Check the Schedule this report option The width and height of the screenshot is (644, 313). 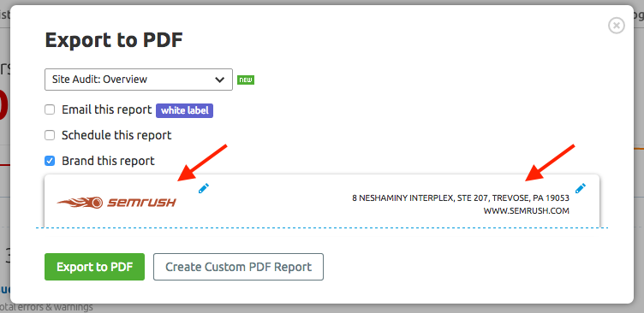[50, 135]
